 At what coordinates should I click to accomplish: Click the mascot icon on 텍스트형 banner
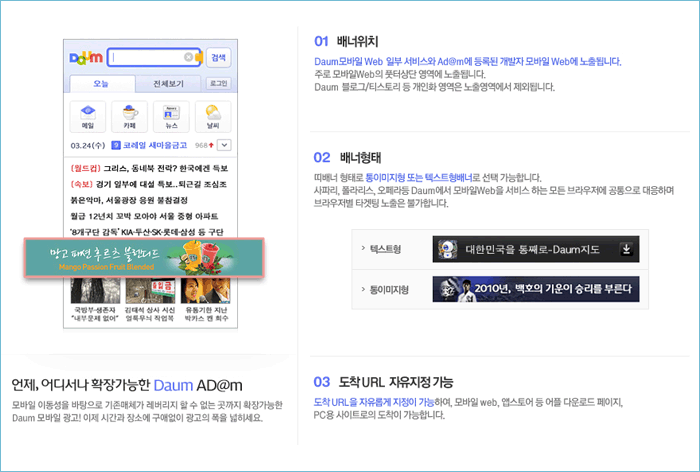coord(447,249)
